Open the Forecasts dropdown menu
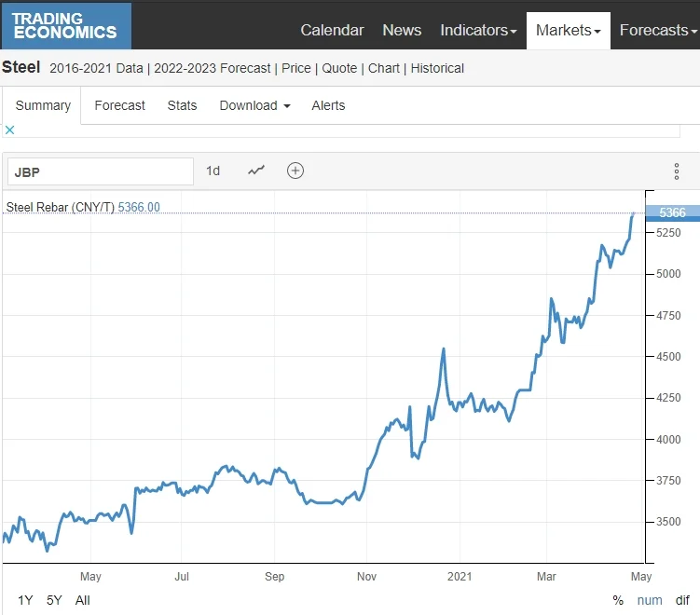 658,31
